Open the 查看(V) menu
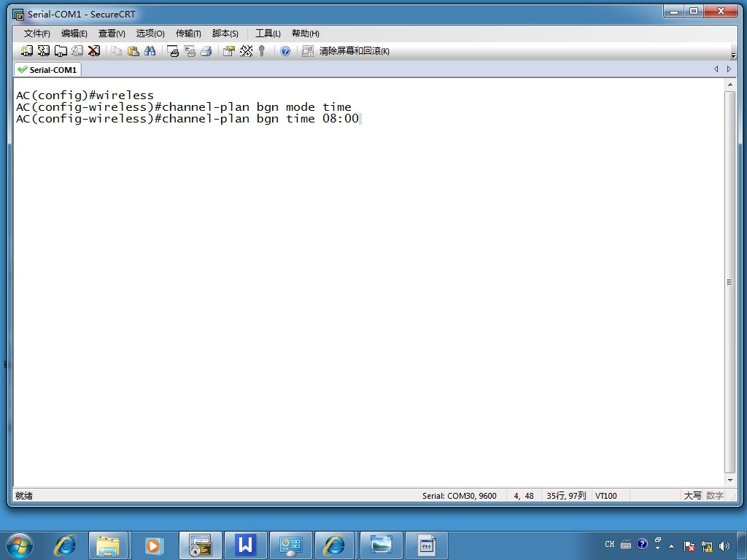The image size is (747, 560). (x=112, y=34)
